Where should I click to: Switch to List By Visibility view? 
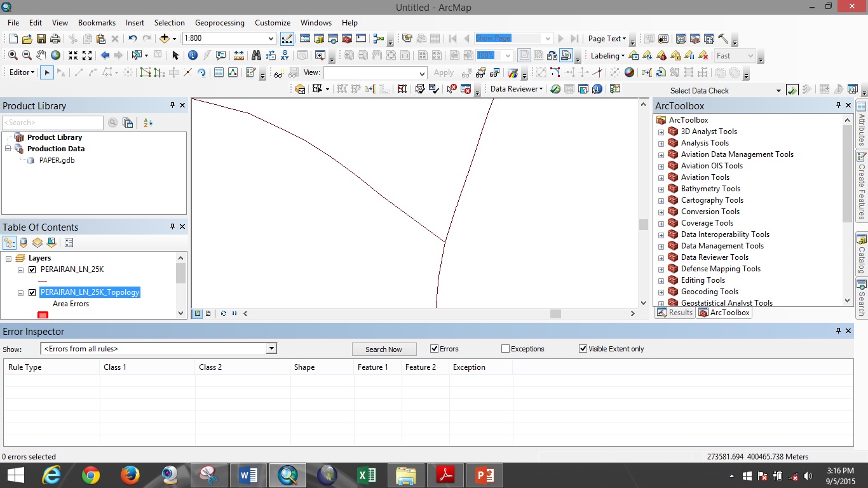[x=37, y=243]
